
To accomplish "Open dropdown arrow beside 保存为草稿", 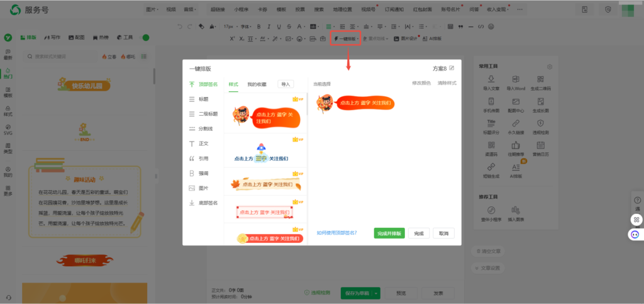I will tap(377, 293).
